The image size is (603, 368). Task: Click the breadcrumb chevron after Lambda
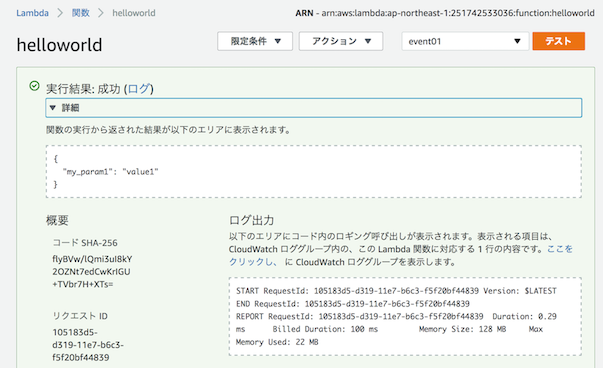point(60,13)
